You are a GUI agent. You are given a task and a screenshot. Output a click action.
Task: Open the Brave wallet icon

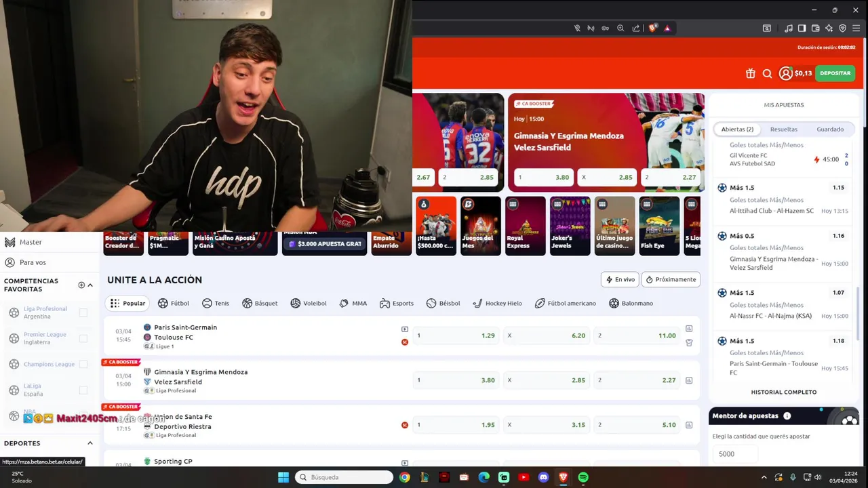click(x=815, y=28)
